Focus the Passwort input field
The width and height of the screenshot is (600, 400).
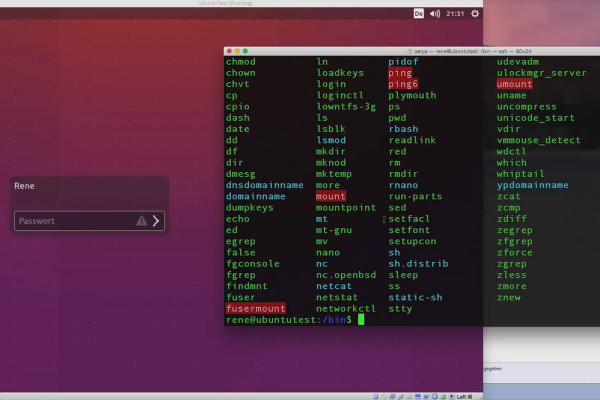click(x=90, y=221)
